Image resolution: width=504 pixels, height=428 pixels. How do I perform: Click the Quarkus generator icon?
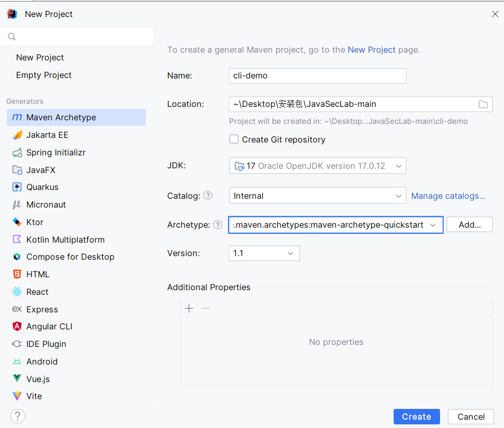(x=17, y=187)
